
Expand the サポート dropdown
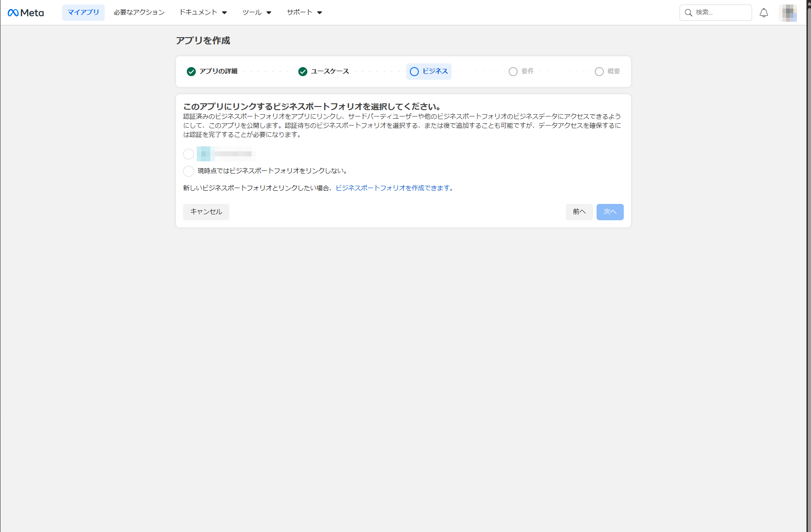[304, 13]
